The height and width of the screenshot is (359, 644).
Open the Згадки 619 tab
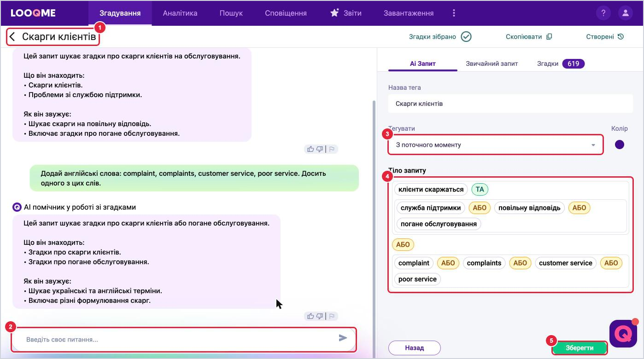[561, 64]
